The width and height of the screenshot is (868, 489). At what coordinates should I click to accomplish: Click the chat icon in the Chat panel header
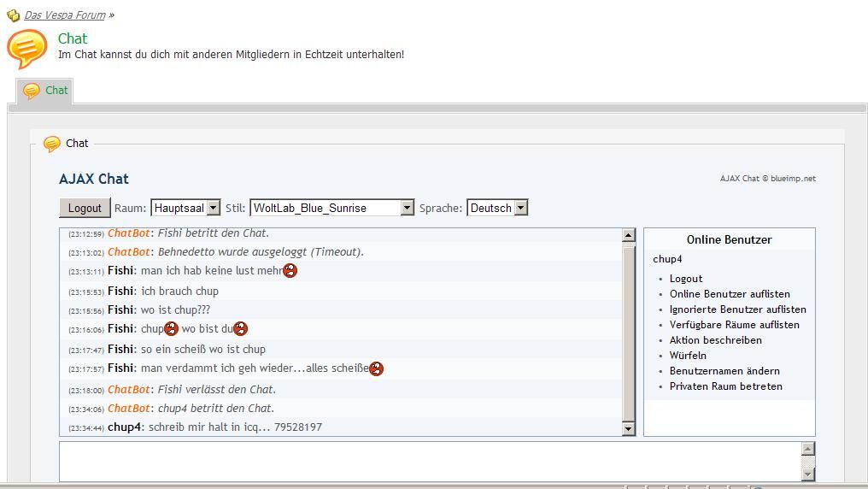[x=52, y=144]
